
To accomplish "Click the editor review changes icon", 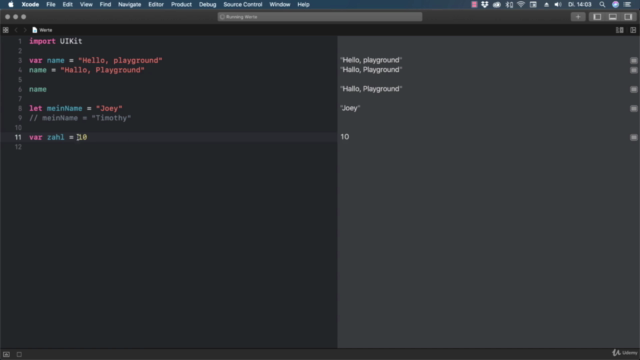I will 620,30.
